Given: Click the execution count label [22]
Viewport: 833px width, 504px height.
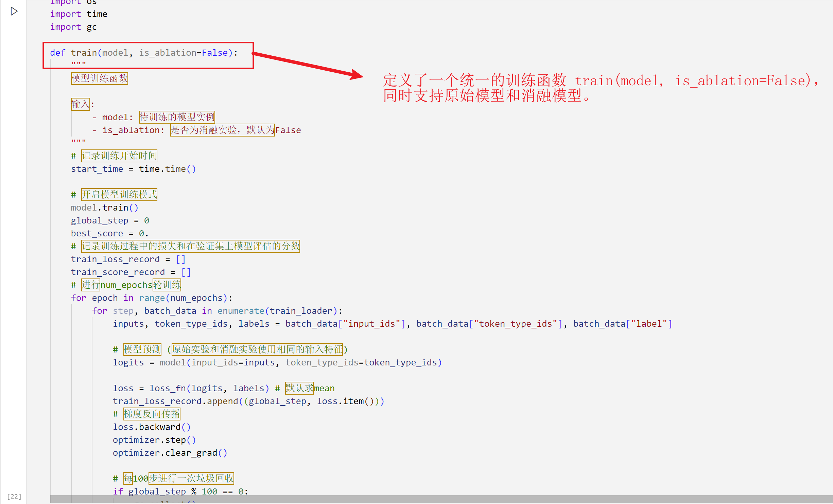Looking at the screenshot, I should 14,496.
